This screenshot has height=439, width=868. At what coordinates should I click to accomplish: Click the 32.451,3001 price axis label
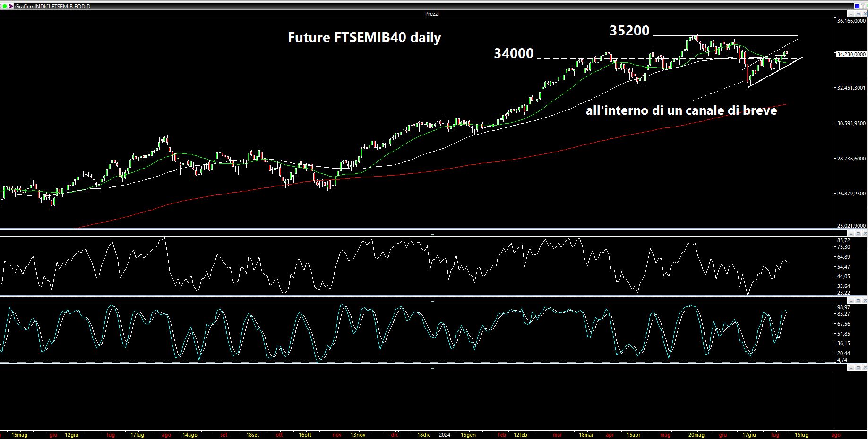pyautogui.click(x=851, y=88)
